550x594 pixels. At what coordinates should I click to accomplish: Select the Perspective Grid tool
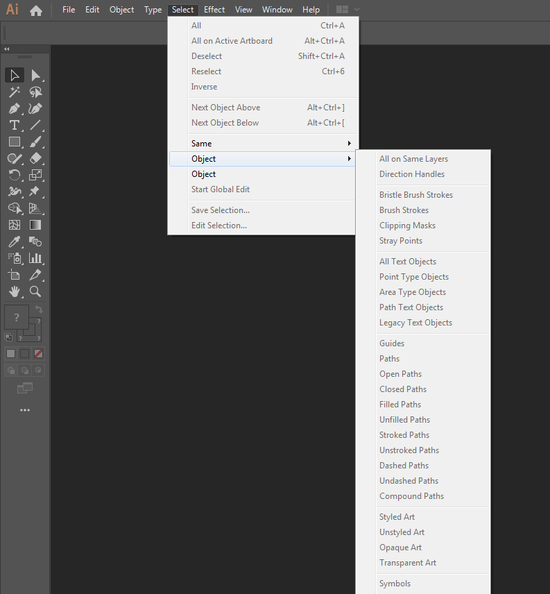tap(36, 208)
